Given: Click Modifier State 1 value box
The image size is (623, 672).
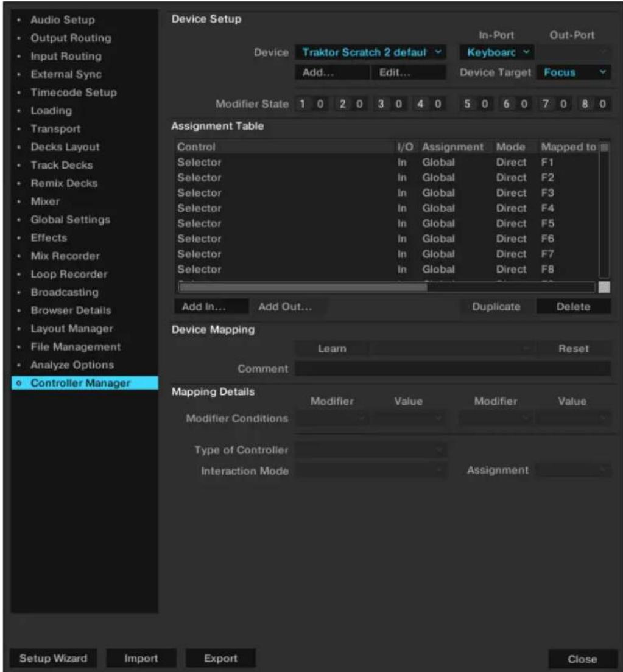Looking at the screenshot, I should coord(320,103).
